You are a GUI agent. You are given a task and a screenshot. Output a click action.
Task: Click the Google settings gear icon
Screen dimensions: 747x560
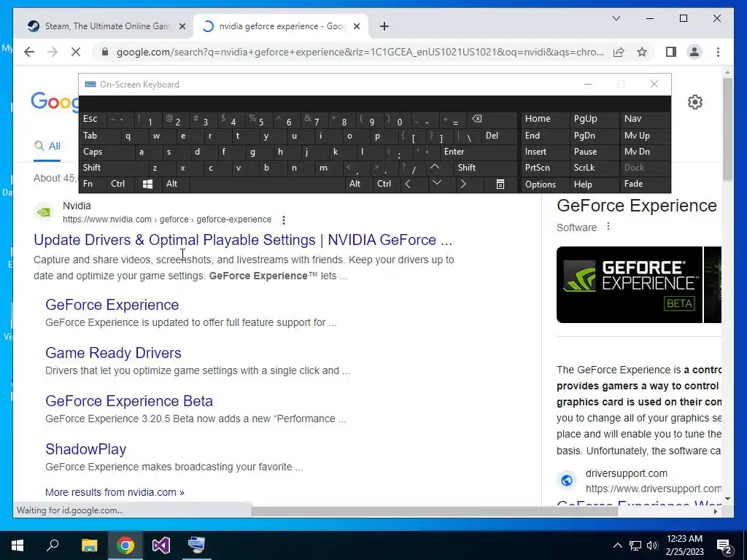(x=695, y=102)
